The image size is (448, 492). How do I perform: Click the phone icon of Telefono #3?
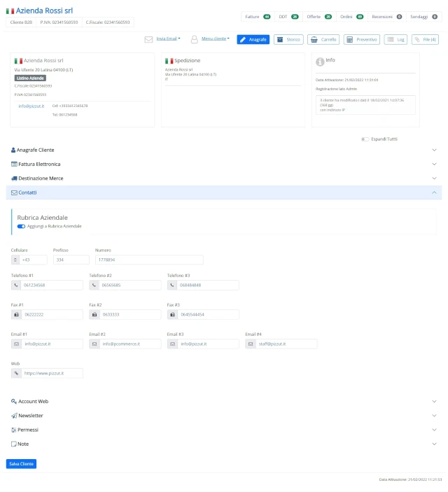(171, 286)
